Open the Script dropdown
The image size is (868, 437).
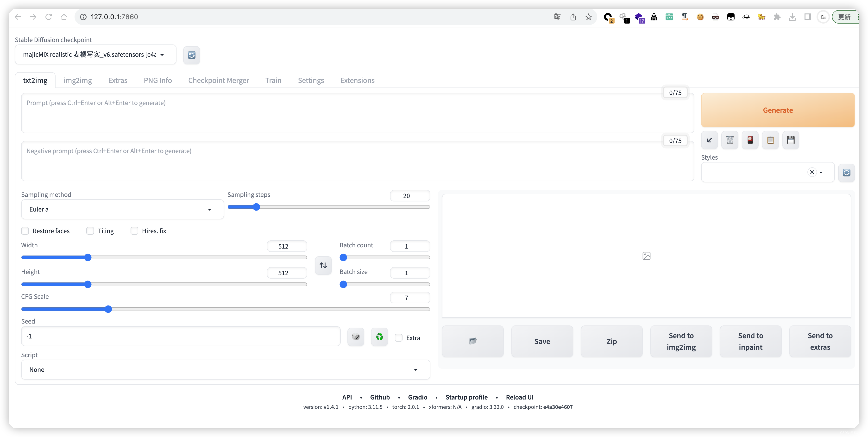pyautogui.click(x=226, y=370)
